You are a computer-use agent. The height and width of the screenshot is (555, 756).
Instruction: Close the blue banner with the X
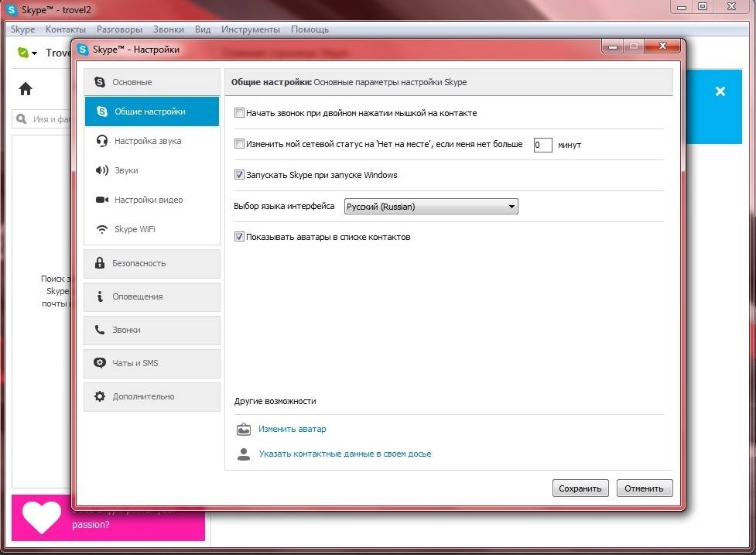coord(720,91)
